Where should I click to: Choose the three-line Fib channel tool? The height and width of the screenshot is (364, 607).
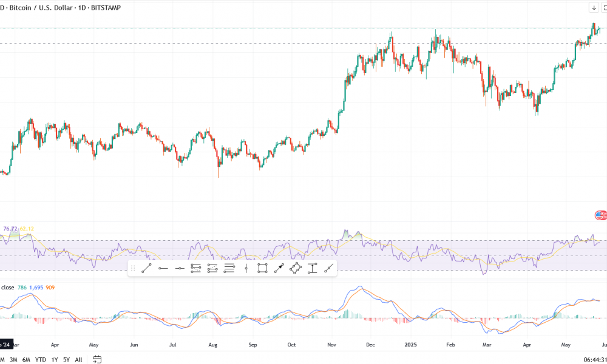229,268
